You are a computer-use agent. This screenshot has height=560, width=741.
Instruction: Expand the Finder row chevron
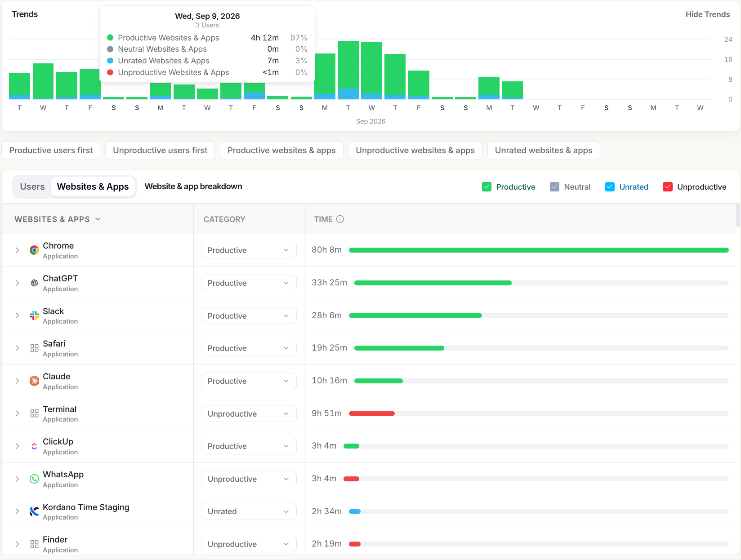17,544
